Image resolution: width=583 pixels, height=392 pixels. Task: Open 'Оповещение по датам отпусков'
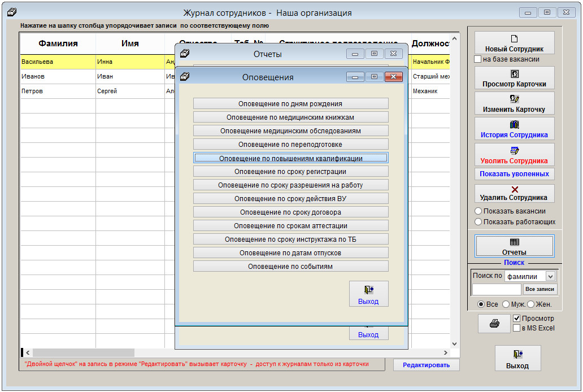pos(290,253)
